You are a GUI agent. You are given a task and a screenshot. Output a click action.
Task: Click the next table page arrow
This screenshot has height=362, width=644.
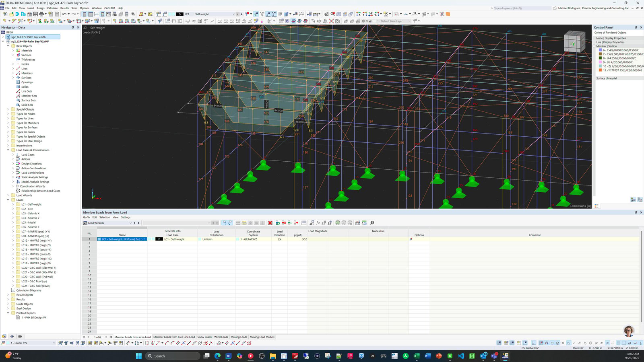pyautogui.click(x=106, y=337)
